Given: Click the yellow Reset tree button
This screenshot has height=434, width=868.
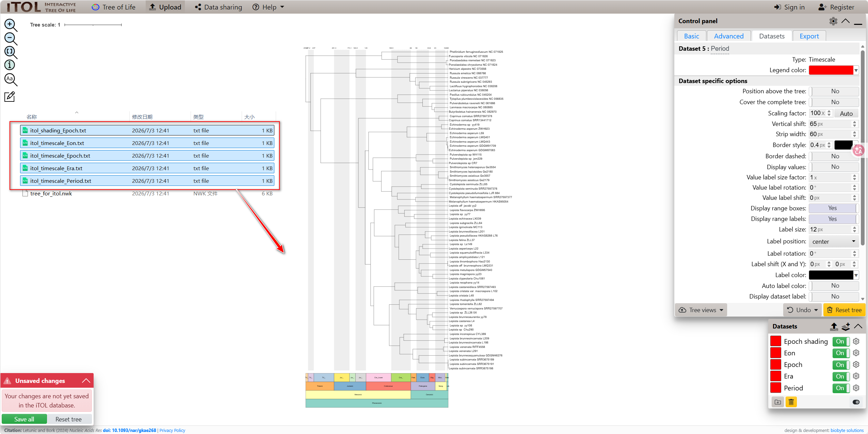Looking at the screenshot, I should pos(844,310).
